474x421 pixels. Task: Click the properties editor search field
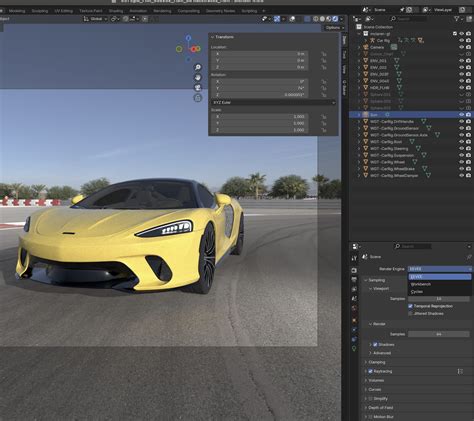tap(413, 246)
